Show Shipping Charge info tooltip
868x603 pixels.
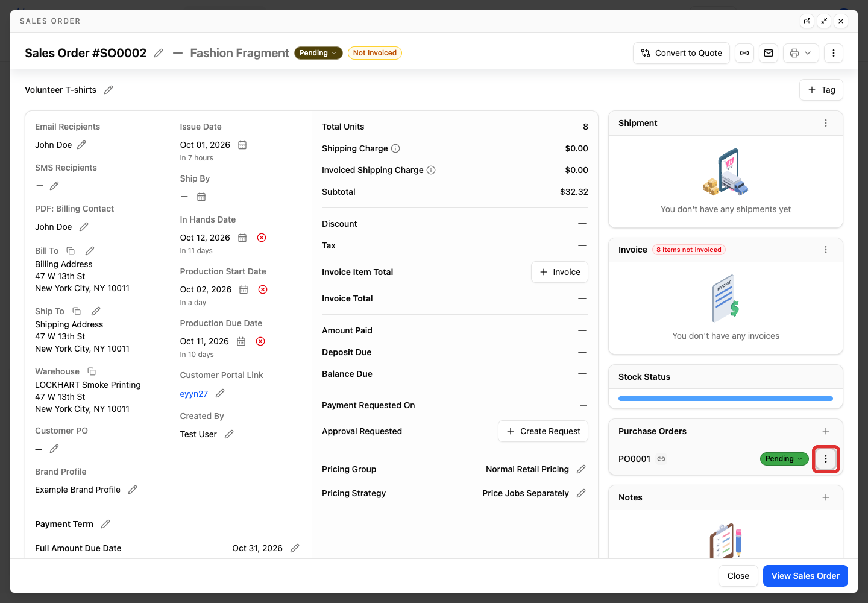pos(395,148)
